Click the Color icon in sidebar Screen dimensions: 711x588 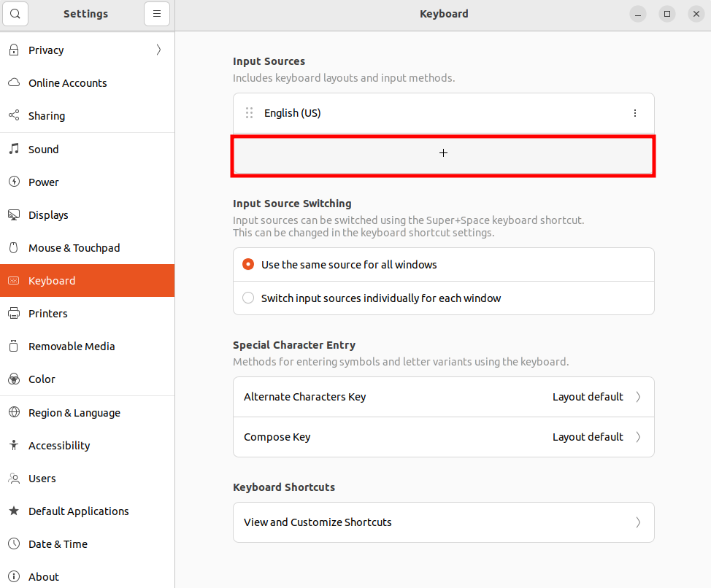[14, 379]
